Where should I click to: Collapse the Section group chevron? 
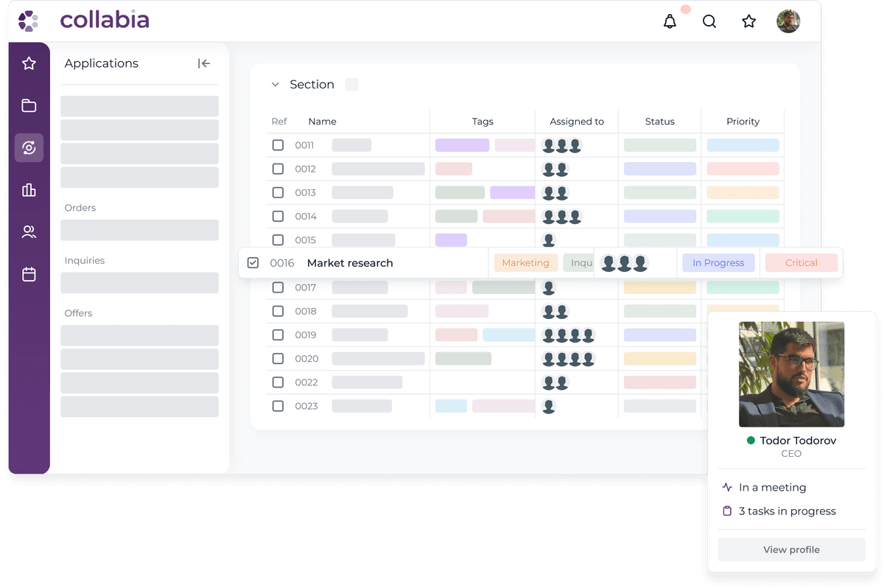276,84
